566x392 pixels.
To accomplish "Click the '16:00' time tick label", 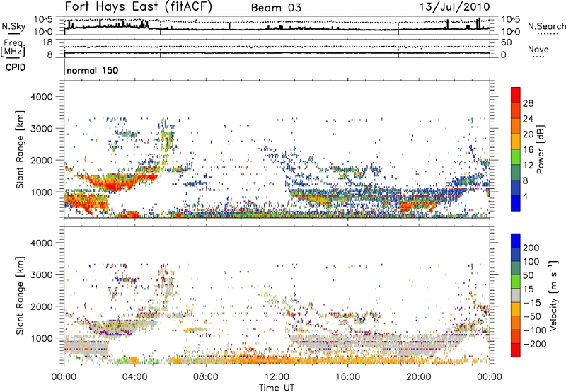I will click(347, 377).
